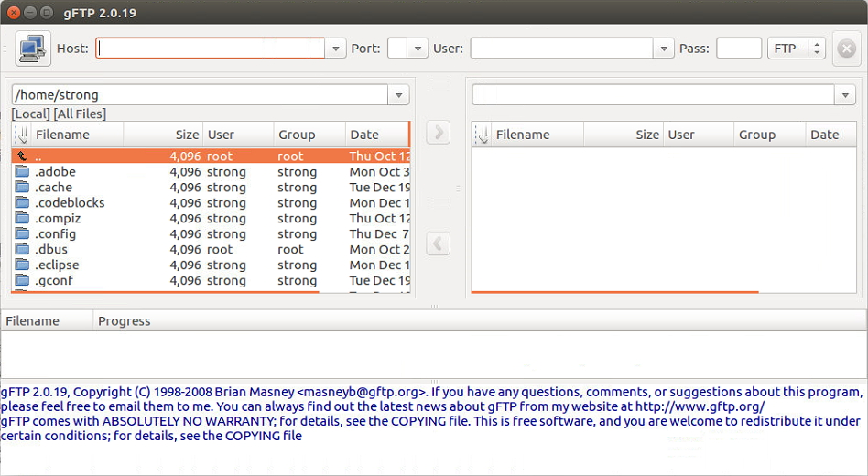The image size is (868, 476).
Task: Click the gFTP window close button
Action: (14, 12)
